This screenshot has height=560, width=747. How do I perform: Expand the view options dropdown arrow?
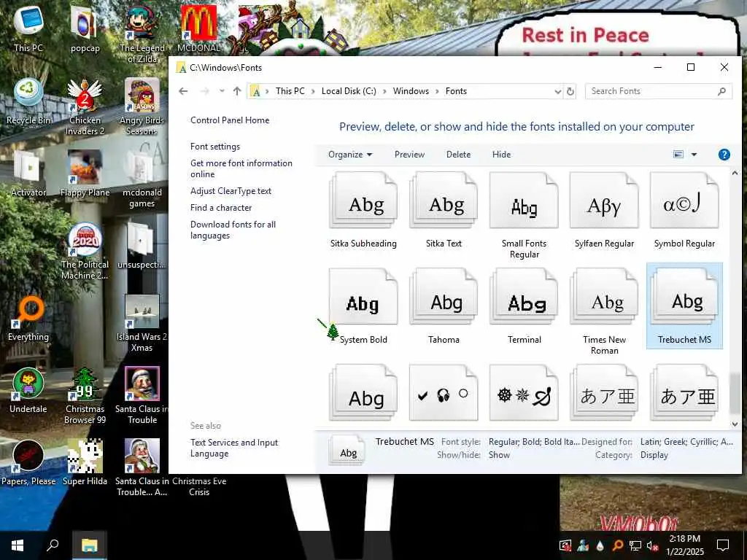pyautogui.click(x=694, y=155)
